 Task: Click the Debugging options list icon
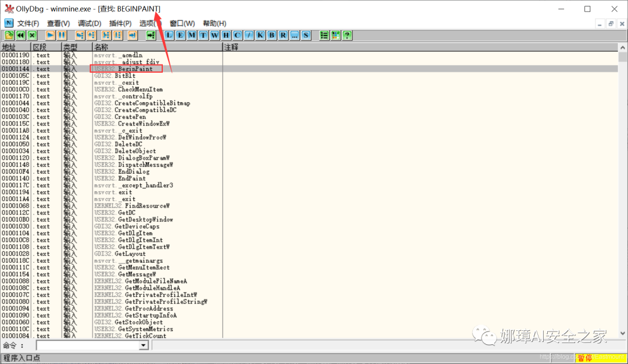click(324, 35)
